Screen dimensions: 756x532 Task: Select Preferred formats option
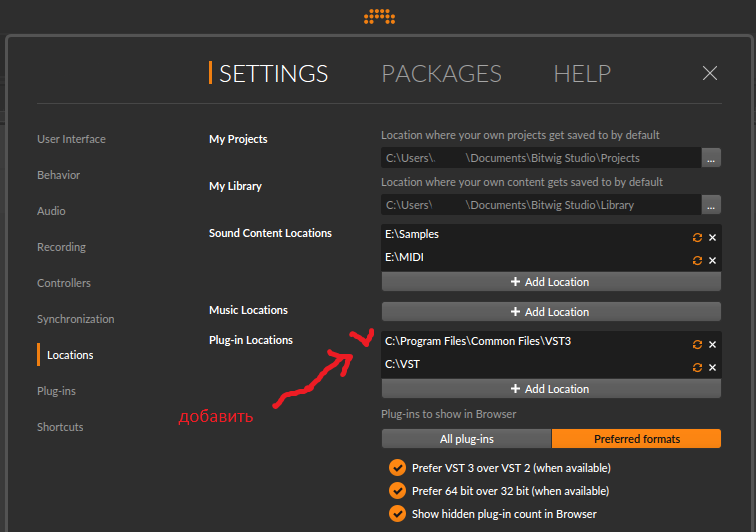click(x=636, y=439)
